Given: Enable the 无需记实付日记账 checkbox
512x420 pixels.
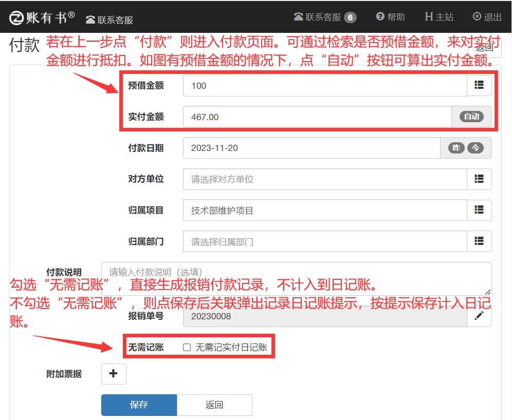Looking at the screenshot, I should point(187,348).
